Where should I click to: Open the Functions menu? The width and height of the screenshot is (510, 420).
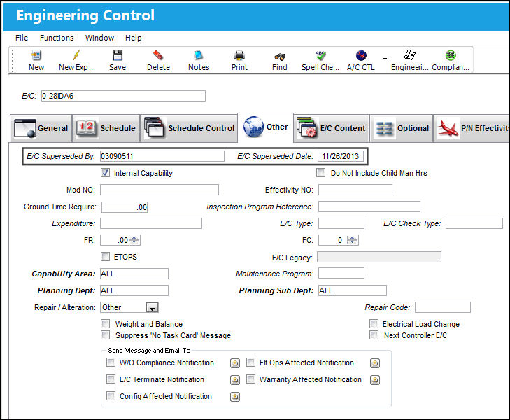coord(57,38)
